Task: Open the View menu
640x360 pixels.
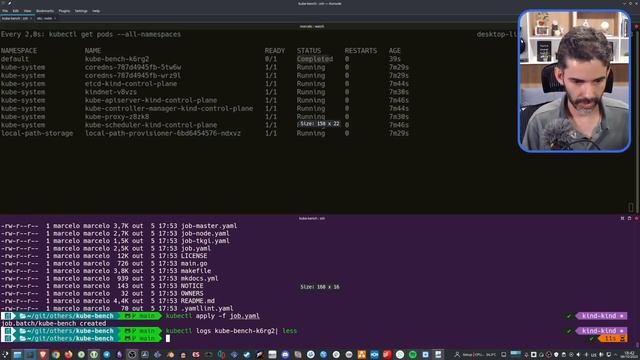Action: [x=27, y=11]
